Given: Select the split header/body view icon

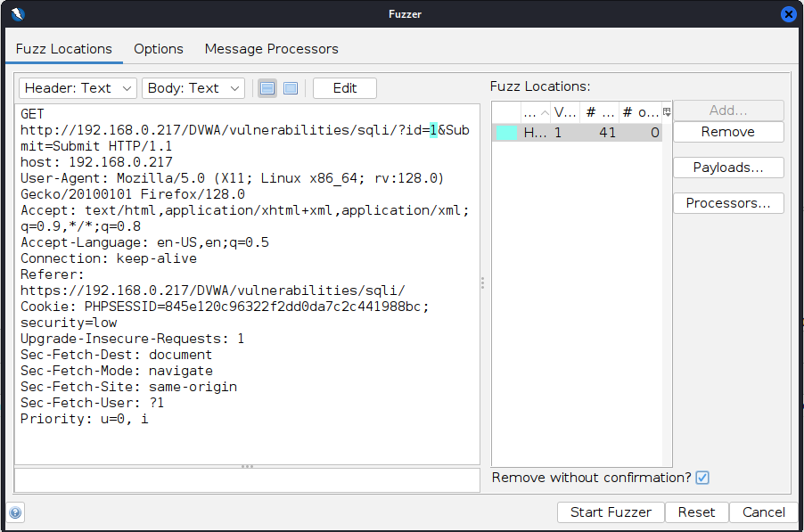Looking at the screenshot, I should coord(267,88).
